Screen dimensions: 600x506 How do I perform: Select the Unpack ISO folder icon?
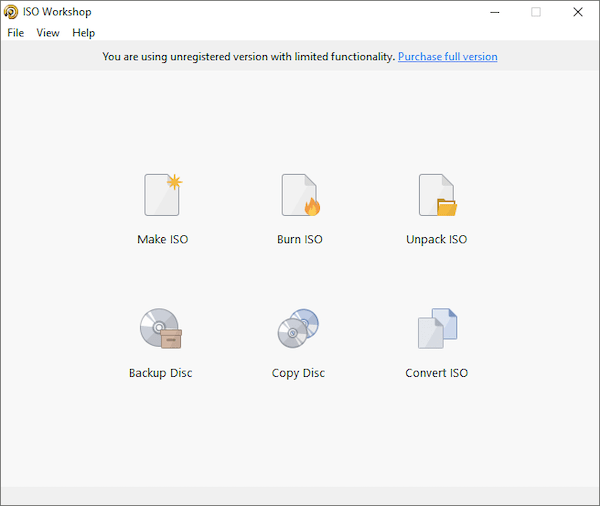click(x=437, y=195)
